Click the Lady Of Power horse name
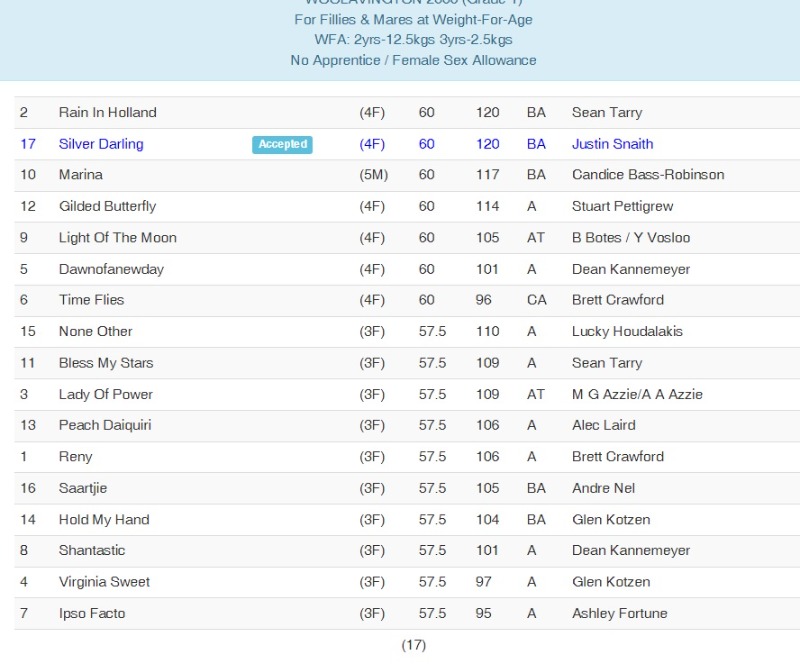Image resolution: width=800 pixels, height=671 pixels. click(x=105, y=394)
